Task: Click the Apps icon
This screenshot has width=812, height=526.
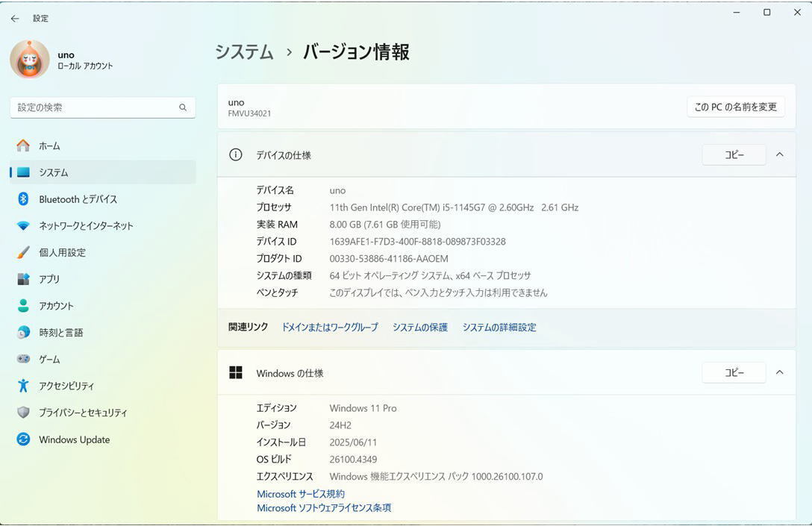Action: [23, 279]
